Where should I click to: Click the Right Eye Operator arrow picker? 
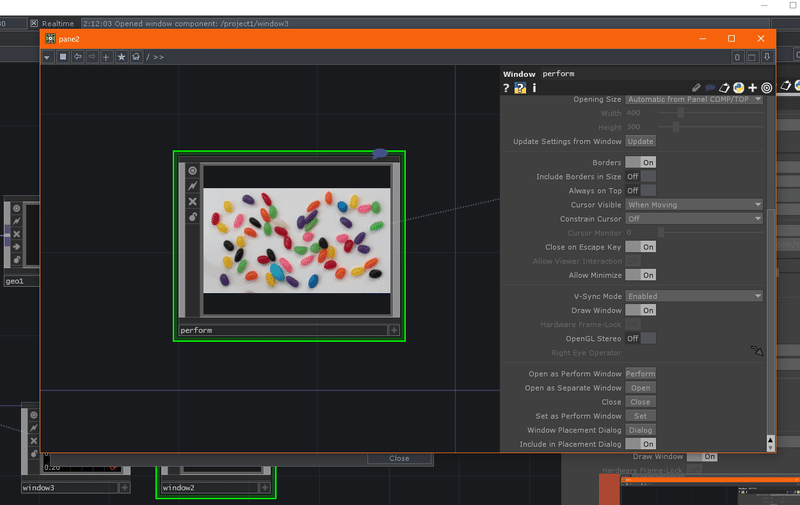click(757, 351)
